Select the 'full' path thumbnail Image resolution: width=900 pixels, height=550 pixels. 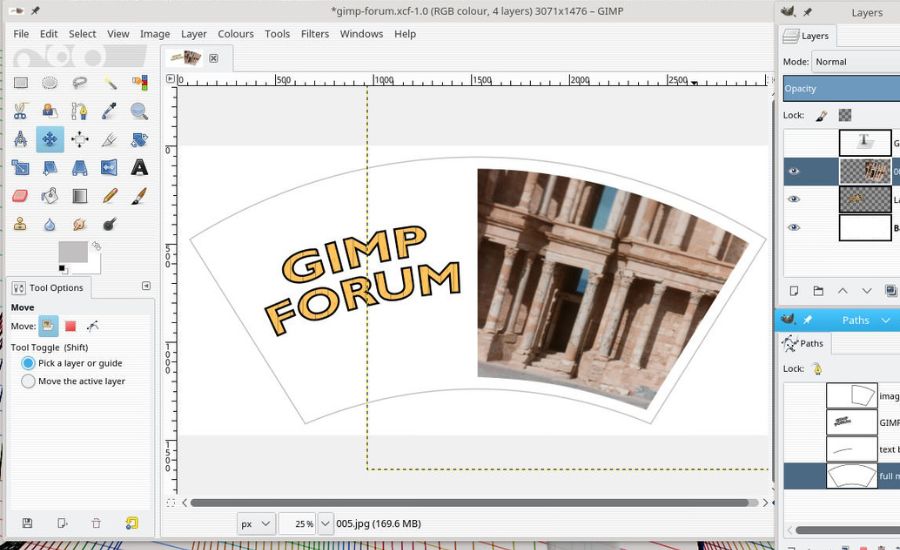[851, 476]
